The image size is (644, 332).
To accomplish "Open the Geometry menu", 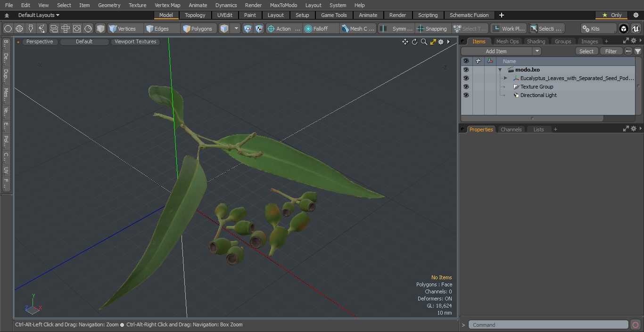I will (x=109, y=5).
